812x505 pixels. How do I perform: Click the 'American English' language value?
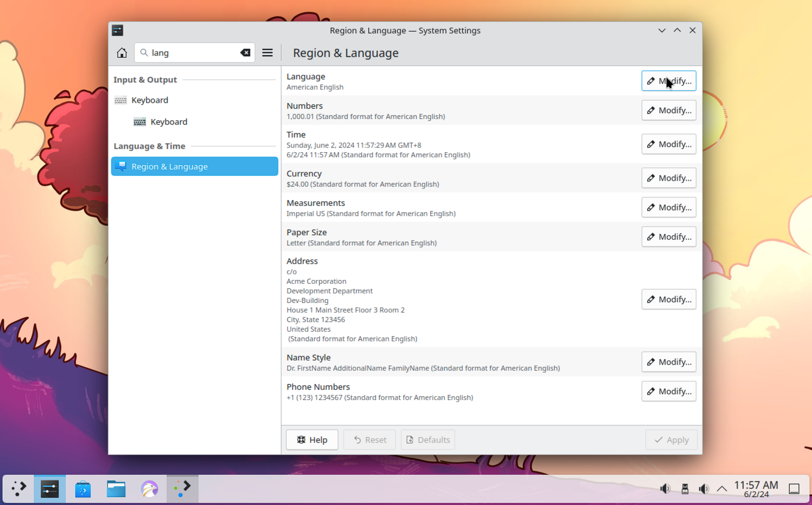click(315, 87)
